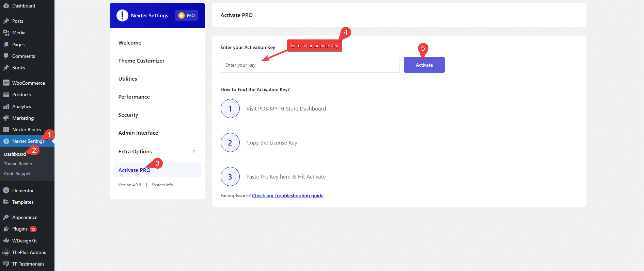
Task: Click the TP Testimonials icon
Action: (6, 264)
